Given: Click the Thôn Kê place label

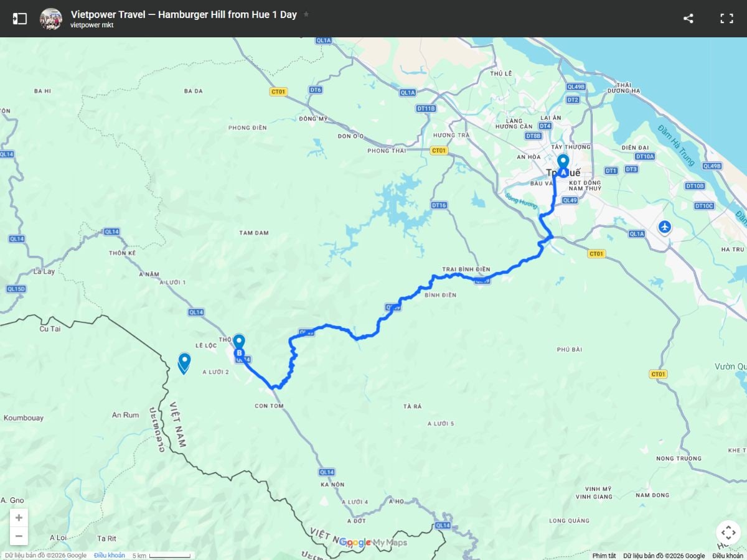Looking at the screenshot, I should pos(122,253).
